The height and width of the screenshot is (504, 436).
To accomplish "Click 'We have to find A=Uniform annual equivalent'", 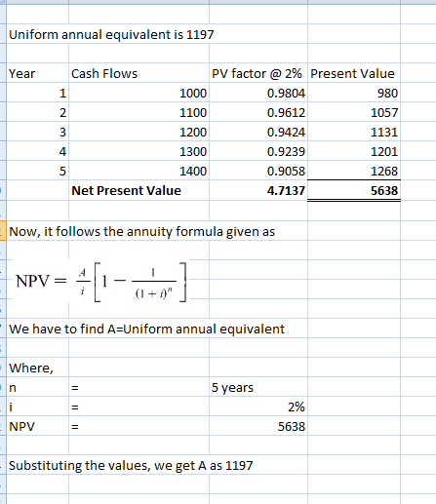I will 146,330.
